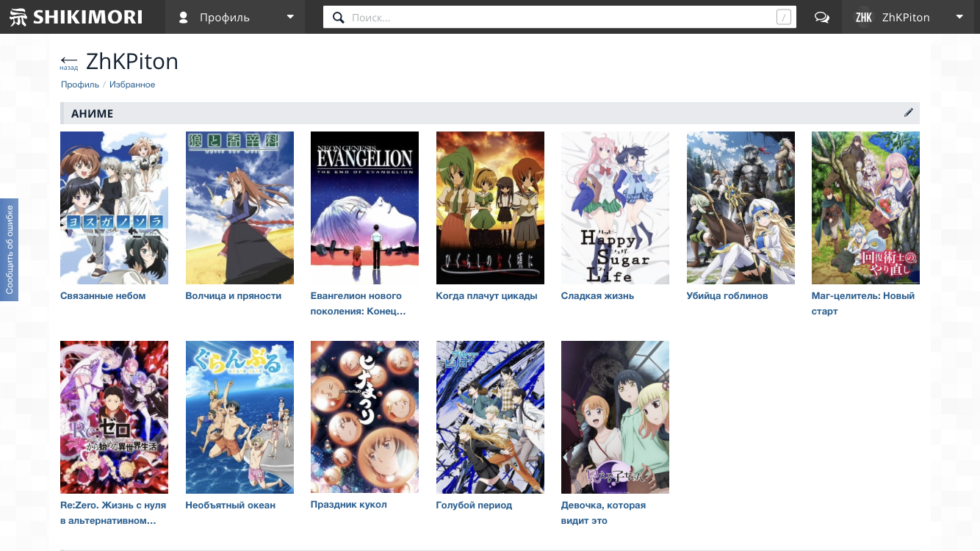Follow the 'Евангелион нового поколения: Конец…' title link
The height and width of the screenshot is (551, 980).
pos(359,303)
